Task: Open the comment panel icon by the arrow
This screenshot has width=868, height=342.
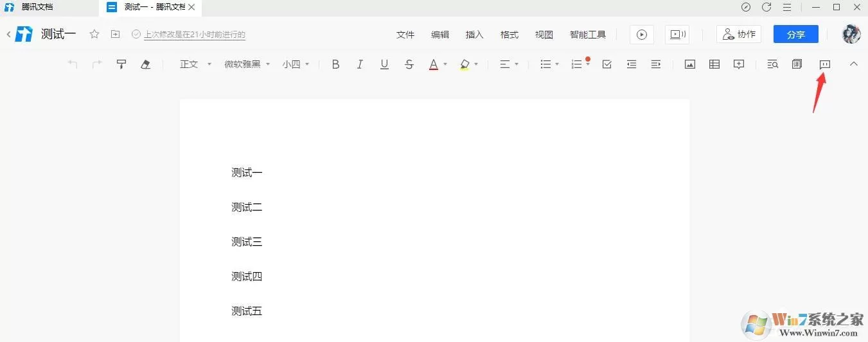Action: (x=825, y=64)
